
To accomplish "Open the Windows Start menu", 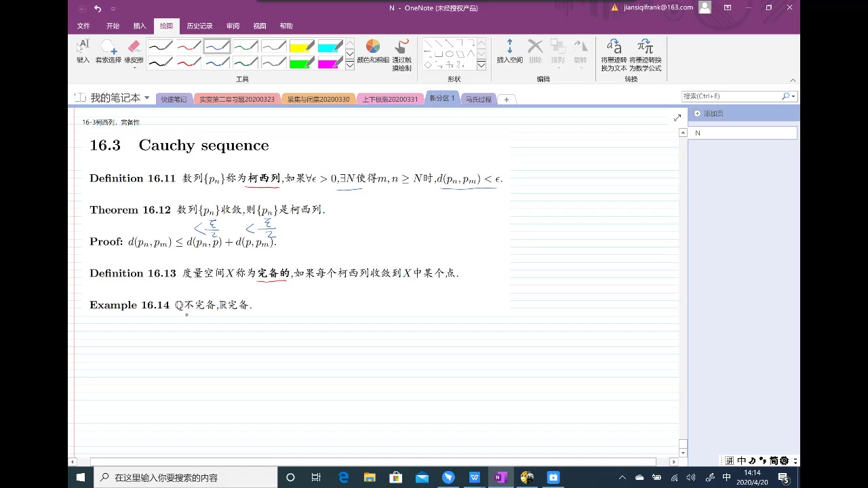I will click(x=80, y=477).
